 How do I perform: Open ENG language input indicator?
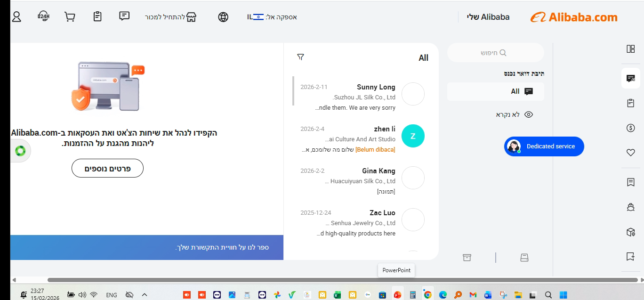(x=112, y=295)
